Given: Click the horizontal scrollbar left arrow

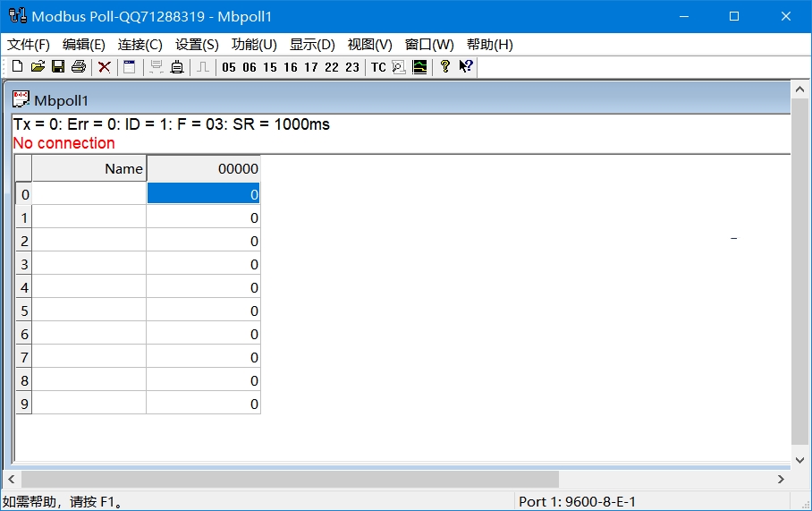Looking at the screenshot, I should (x=12, y=480).
